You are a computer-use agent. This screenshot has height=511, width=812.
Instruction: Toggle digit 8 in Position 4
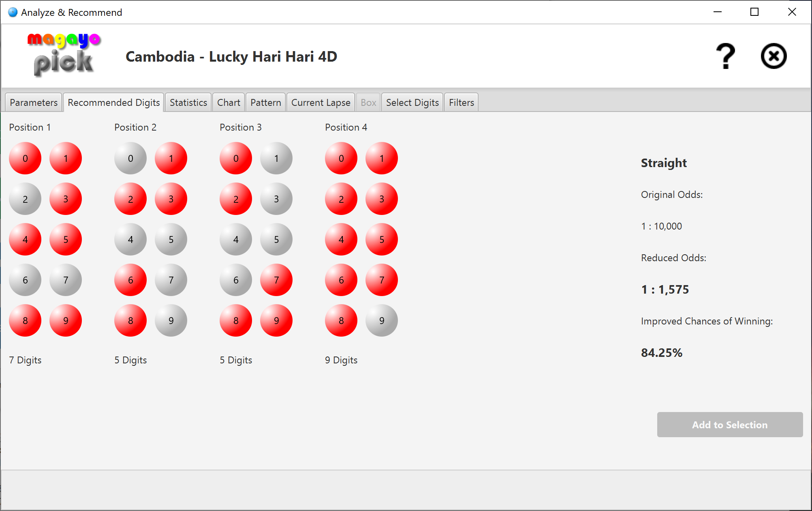pos(342,321)
